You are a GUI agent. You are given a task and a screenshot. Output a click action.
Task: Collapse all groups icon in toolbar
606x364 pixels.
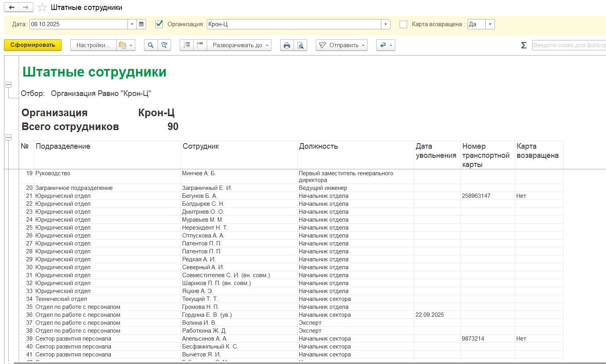click(200, 45)
